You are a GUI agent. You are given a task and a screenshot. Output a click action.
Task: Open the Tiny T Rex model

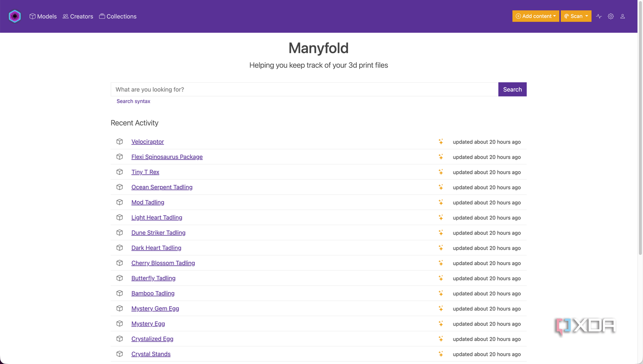(x=146, y=172)
